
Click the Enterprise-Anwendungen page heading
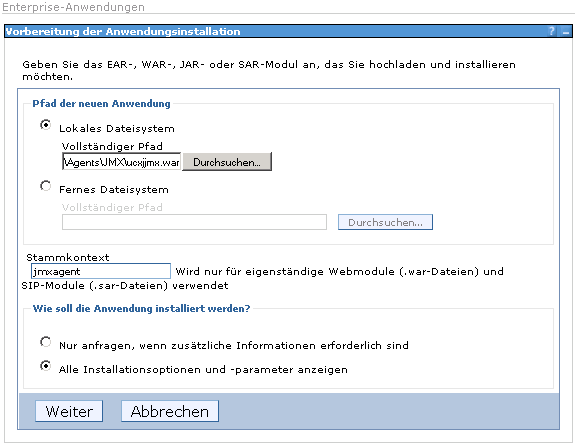point(73,7)
